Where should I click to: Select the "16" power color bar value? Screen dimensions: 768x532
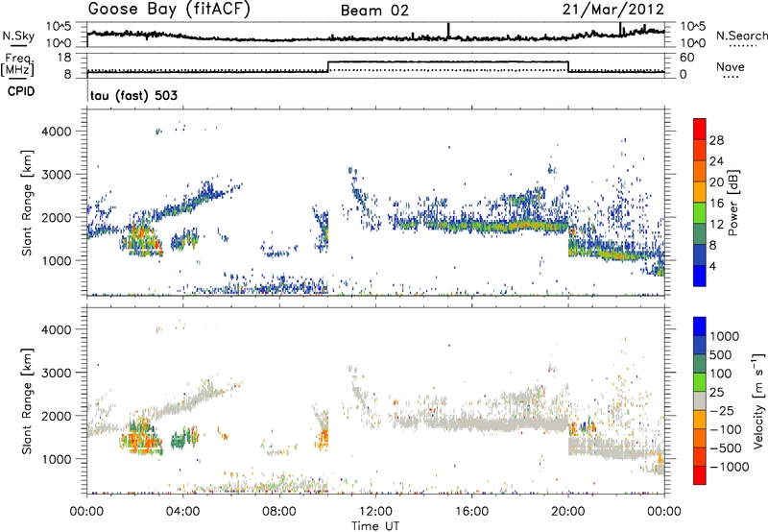point(716,204)
